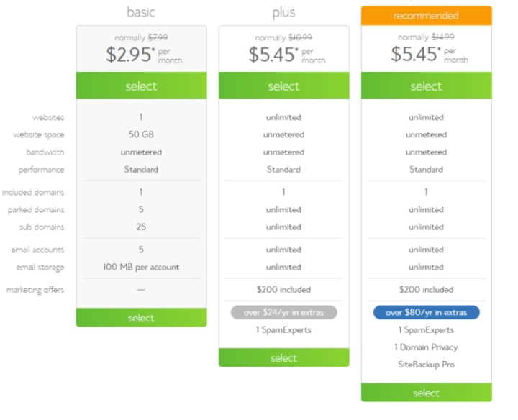The image size is (518, 420).
Task: Click the 'over $24/yr in extras' gray badge
Action: point(283,312)
